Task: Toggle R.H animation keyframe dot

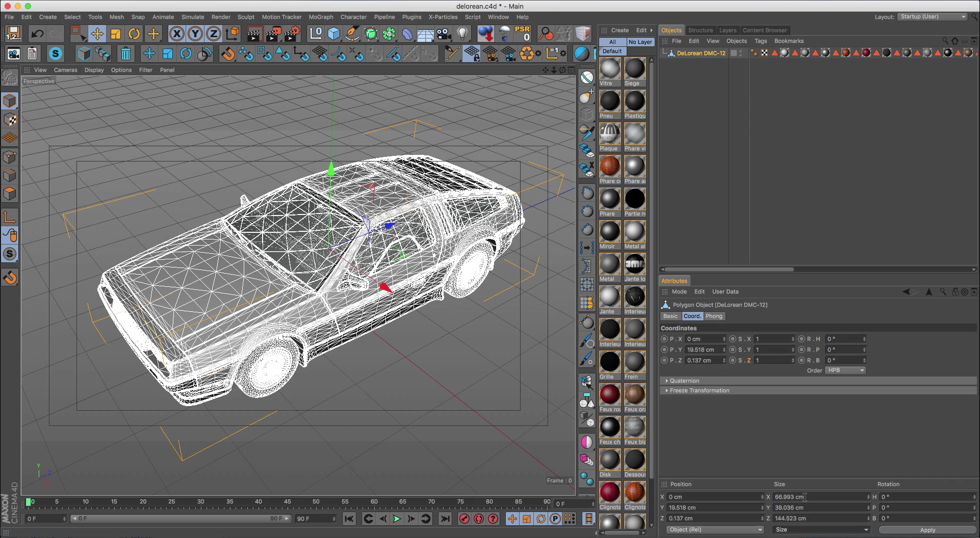Action: click(x=802, y=339)
